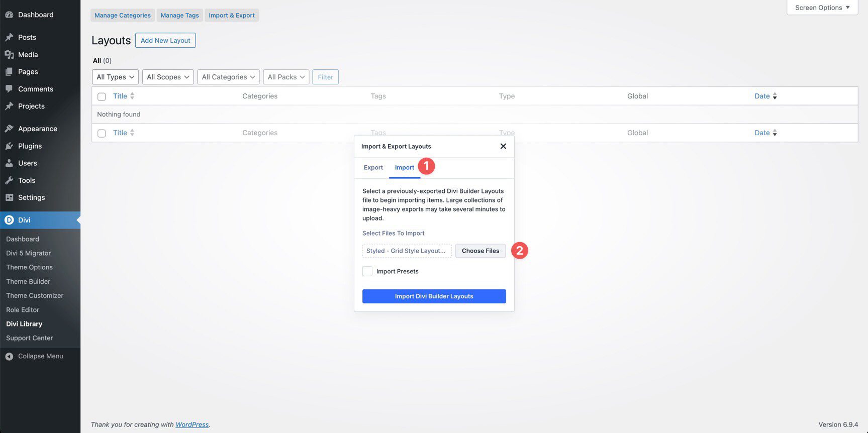The width and height of the screenshot is (868, 433).
Task: Open the Import & Export top tab
Action: [x=232, y=15]
